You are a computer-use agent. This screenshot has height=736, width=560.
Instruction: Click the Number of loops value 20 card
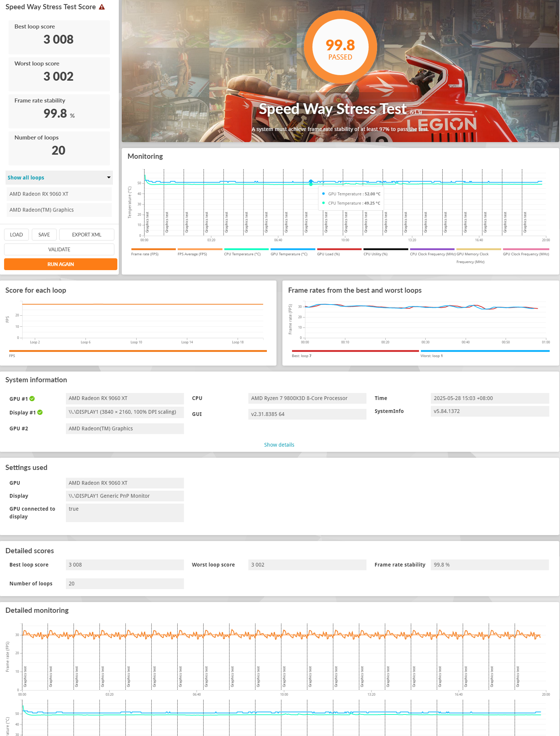tap(59, 148)
